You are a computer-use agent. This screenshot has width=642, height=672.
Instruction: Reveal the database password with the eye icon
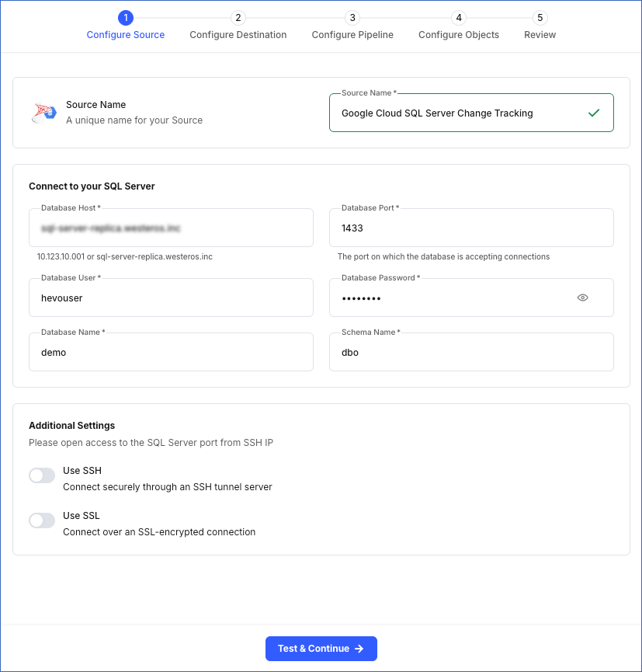(x=582, y=298)
